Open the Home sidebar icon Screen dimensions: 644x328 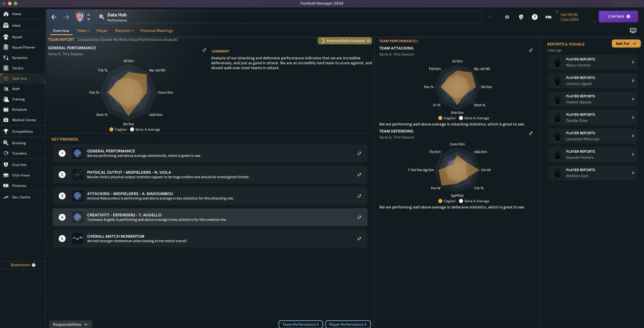(x=6, y=14)
